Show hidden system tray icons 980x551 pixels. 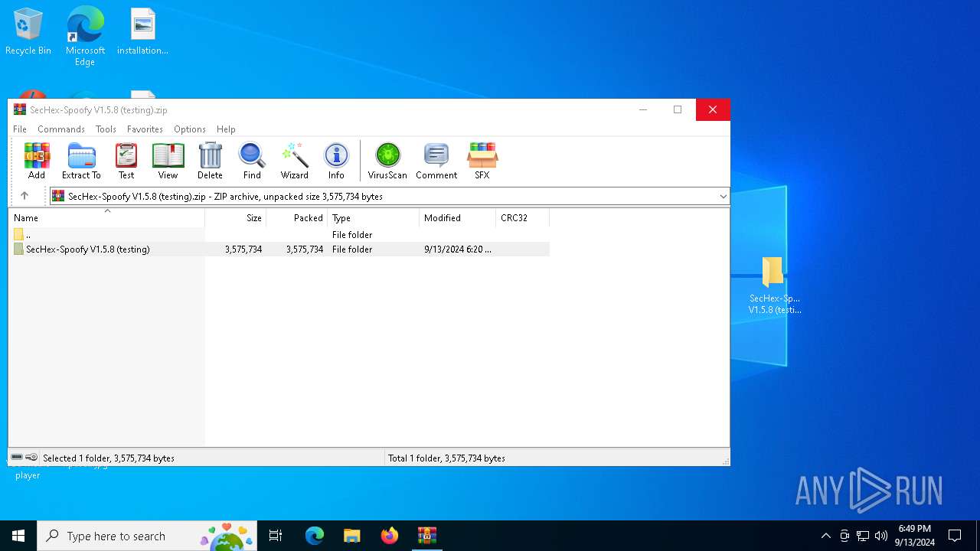[x=825, y=536]
